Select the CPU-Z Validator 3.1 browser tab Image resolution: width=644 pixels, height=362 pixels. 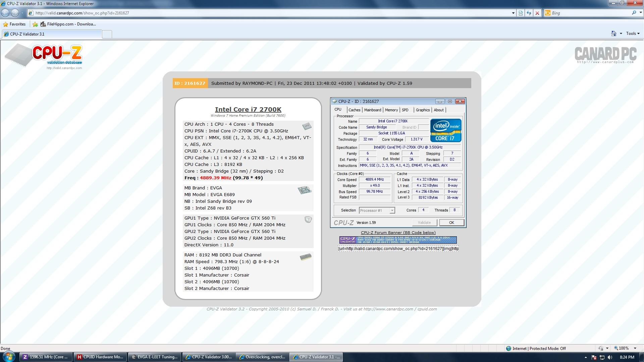[52, 34]
